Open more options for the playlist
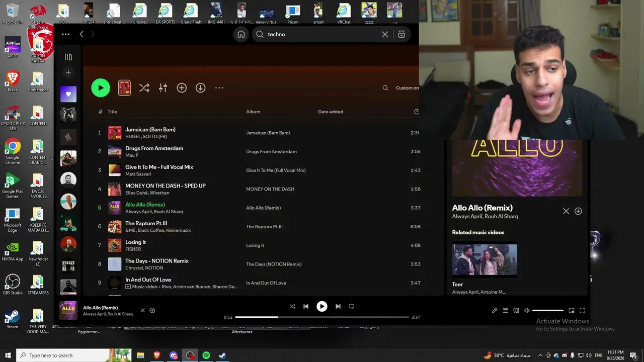The width and height of the screenshot is (644, 362). (x=219, y=88)
